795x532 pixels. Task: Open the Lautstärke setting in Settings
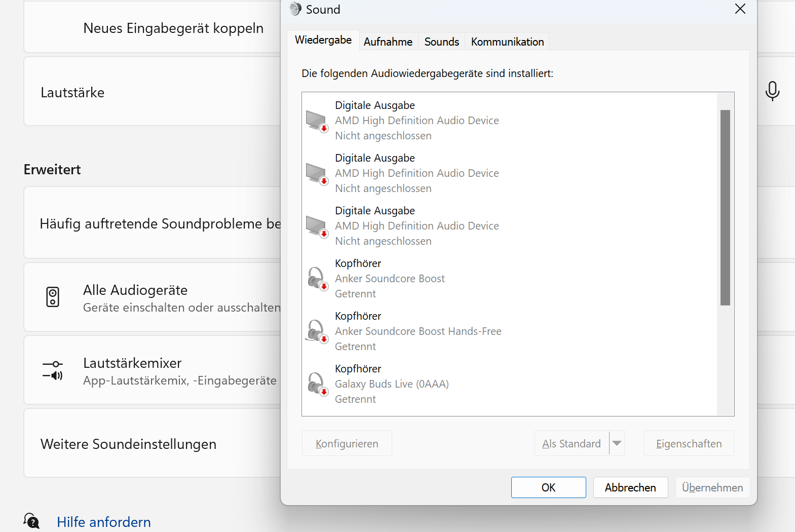(152, 92)
